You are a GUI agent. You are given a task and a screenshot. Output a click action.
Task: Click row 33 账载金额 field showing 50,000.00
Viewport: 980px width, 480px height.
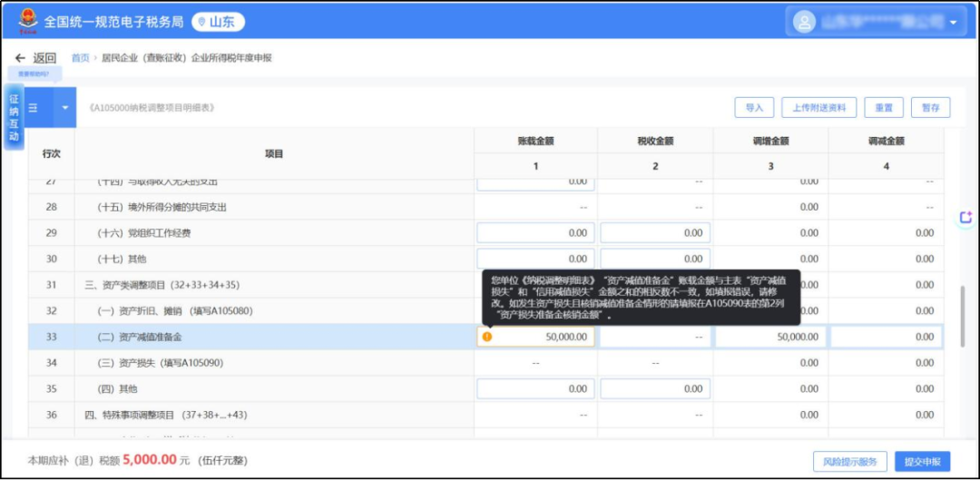pos(543,337)
